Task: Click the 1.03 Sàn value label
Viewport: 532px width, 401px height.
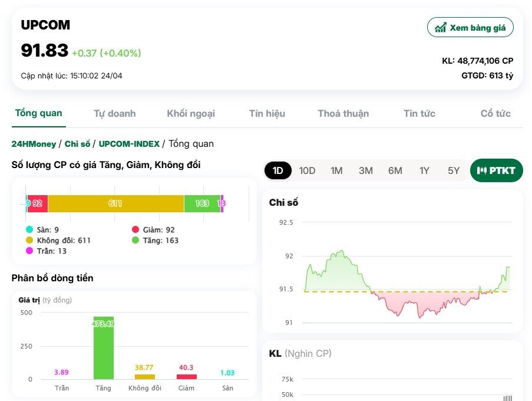Action: [227, 373]
